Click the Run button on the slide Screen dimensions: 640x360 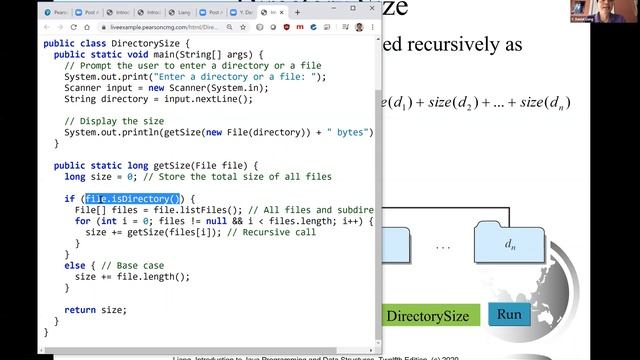point(509,314)
